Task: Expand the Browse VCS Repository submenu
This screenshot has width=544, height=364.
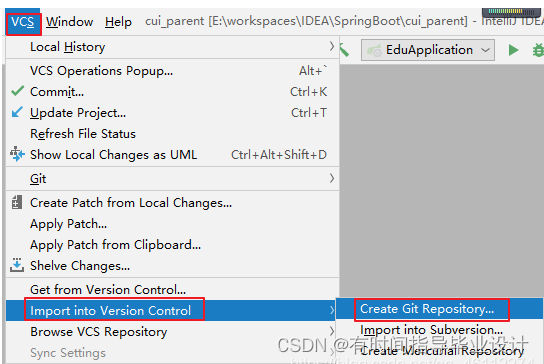Action: coord(172,332)
